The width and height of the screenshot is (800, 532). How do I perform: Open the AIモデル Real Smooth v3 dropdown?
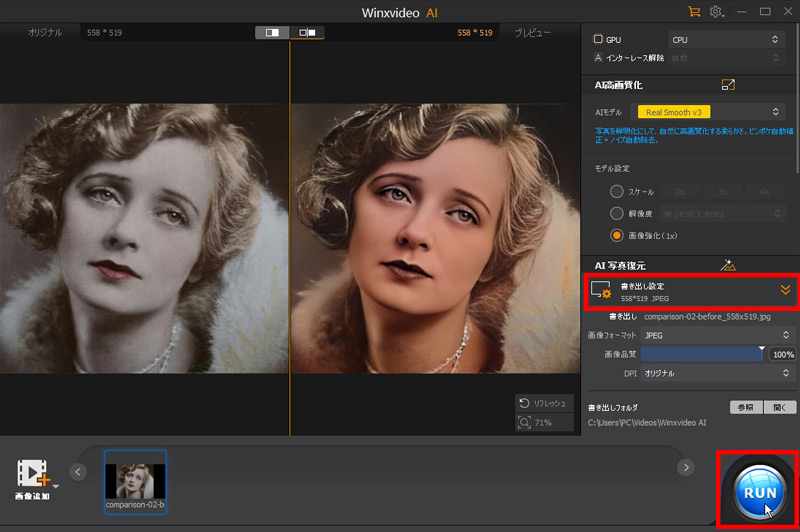coord(710,112)
